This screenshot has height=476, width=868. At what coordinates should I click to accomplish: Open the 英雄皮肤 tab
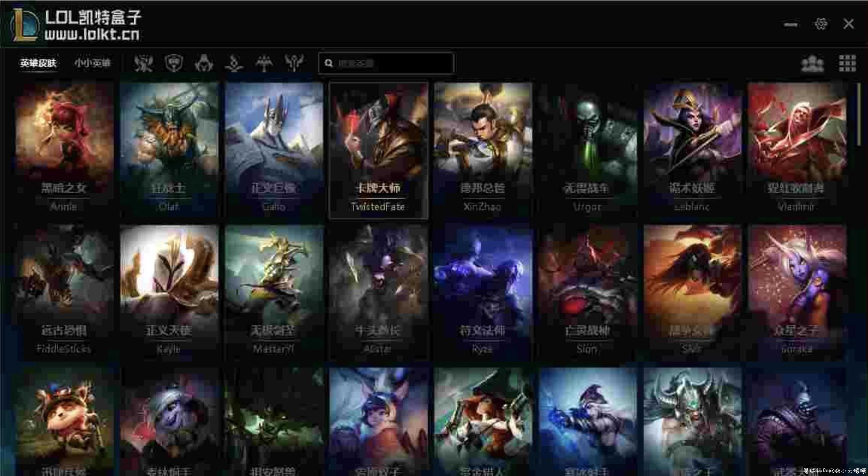click(38, 63)
